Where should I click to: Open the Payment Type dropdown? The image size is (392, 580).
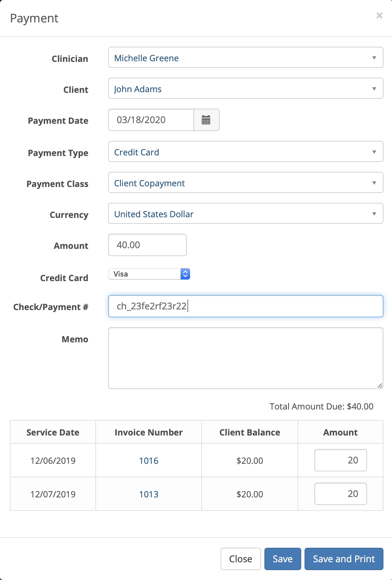click(x=246, y=151)
